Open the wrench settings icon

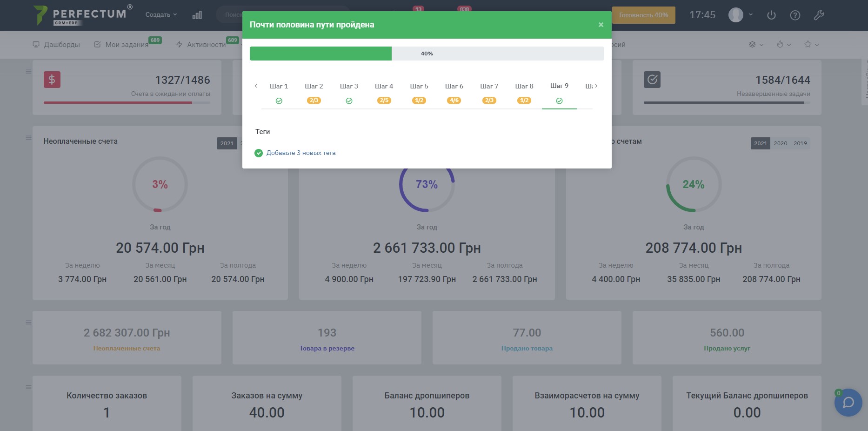[819, 15]
